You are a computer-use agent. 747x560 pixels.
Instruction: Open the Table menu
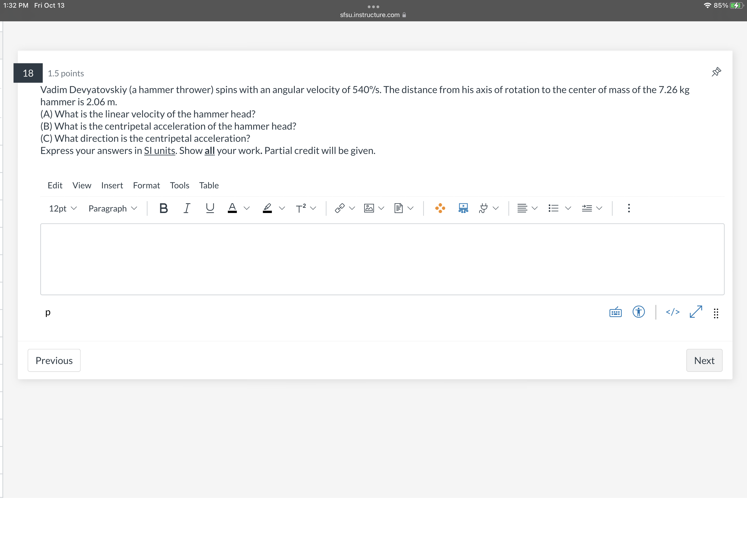point(209,185)
